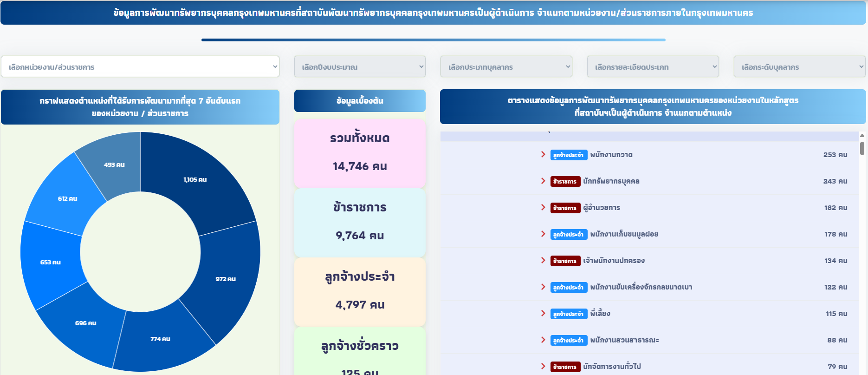Click the table scrollbar up arrow
The height and width of the screenshot is (375, 868).
coord(862,135)
